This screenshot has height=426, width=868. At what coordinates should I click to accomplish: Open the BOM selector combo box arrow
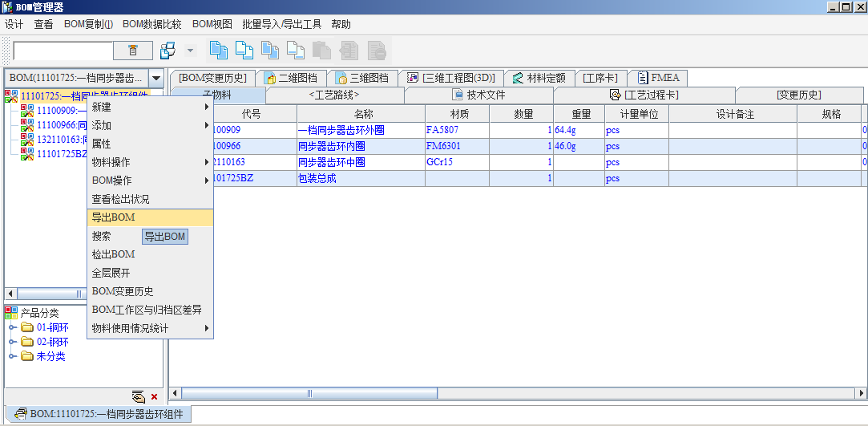(156, 79)
